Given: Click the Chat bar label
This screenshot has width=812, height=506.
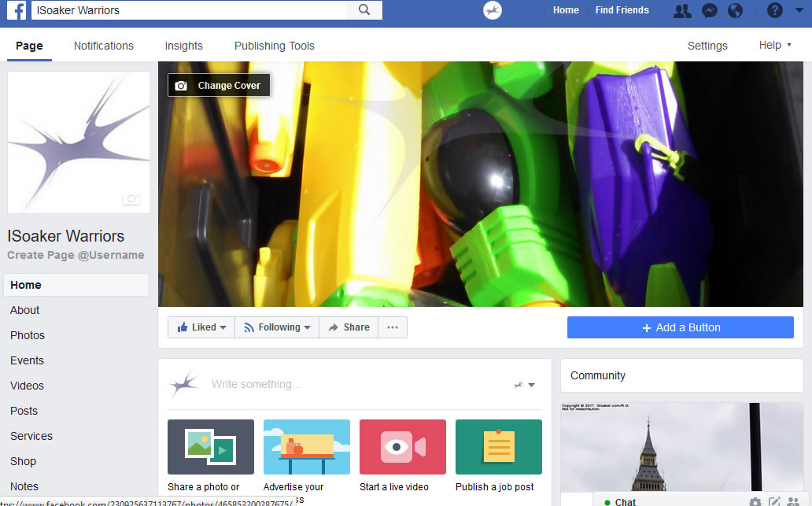Looking at the screenshot, I should click(x=625, y=502).
